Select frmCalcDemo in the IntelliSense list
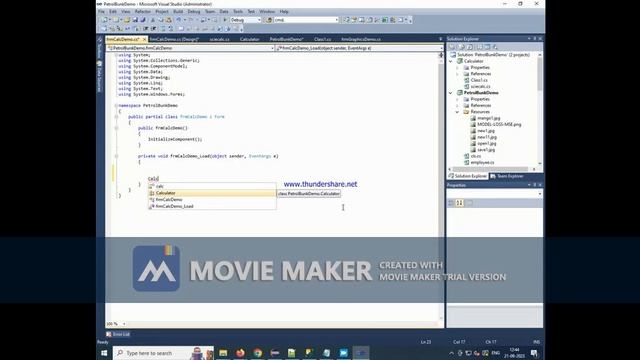 click(212, 200)
